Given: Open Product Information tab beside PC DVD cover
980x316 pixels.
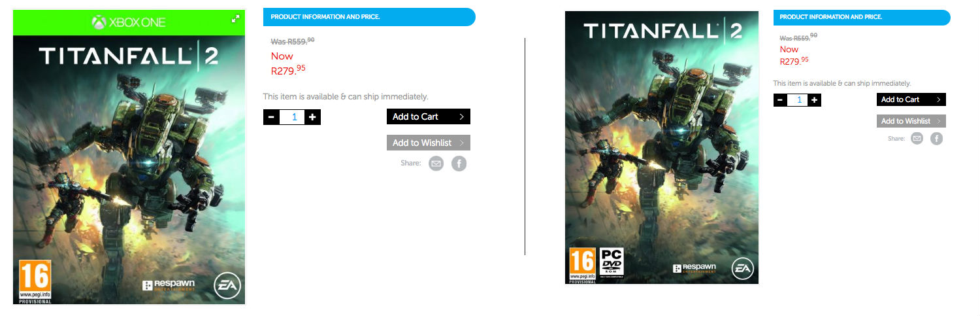Looking at the screenshot, I should coord(862,17).
